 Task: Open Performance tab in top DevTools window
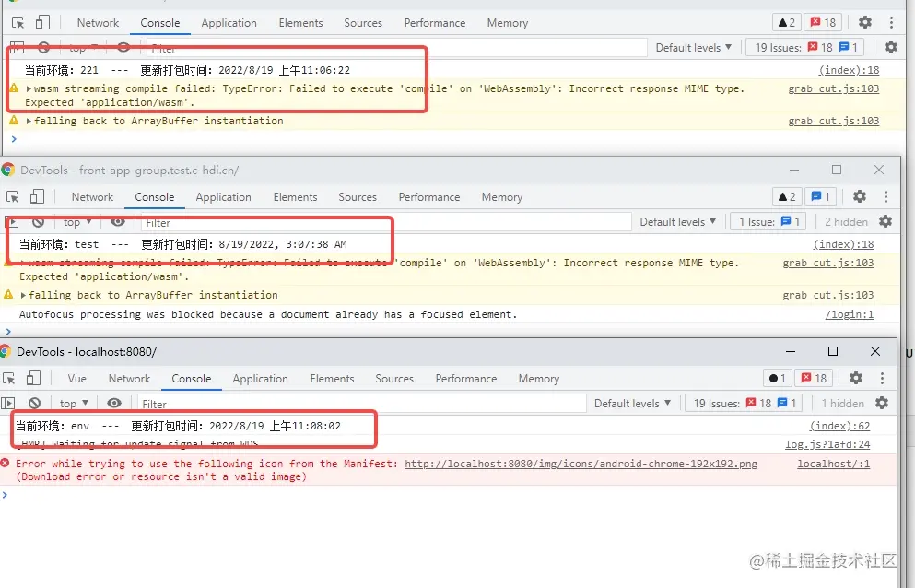click(x=435, y=23)
